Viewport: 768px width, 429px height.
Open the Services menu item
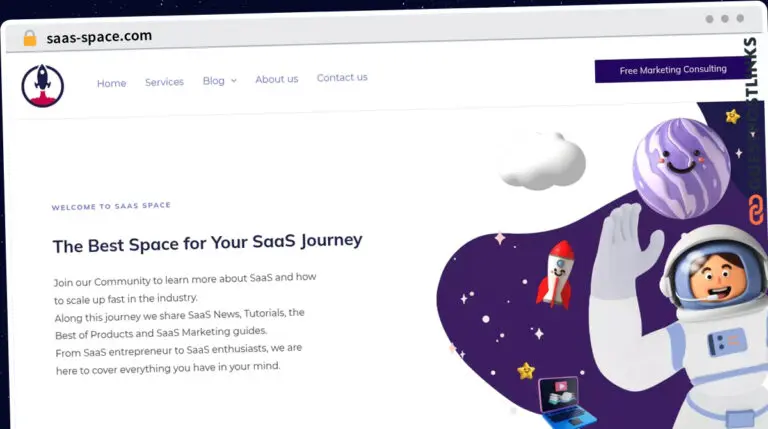click(x=164, y=82)
